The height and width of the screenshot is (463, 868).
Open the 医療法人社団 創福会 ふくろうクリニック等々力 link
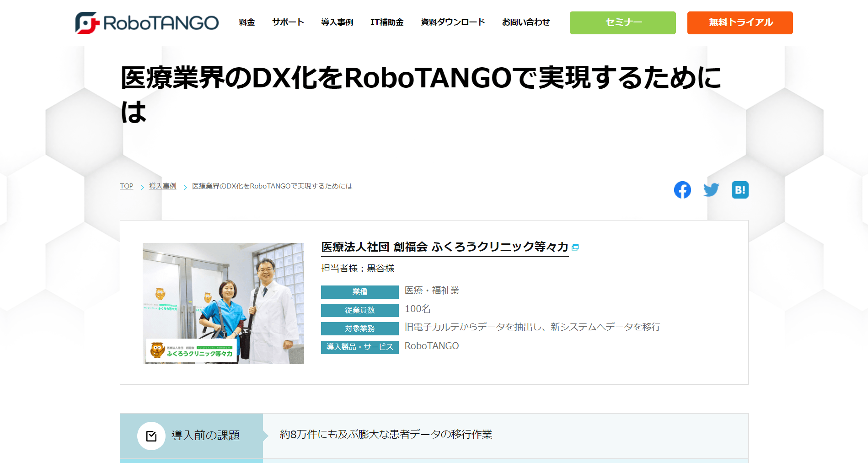[445, 247]
